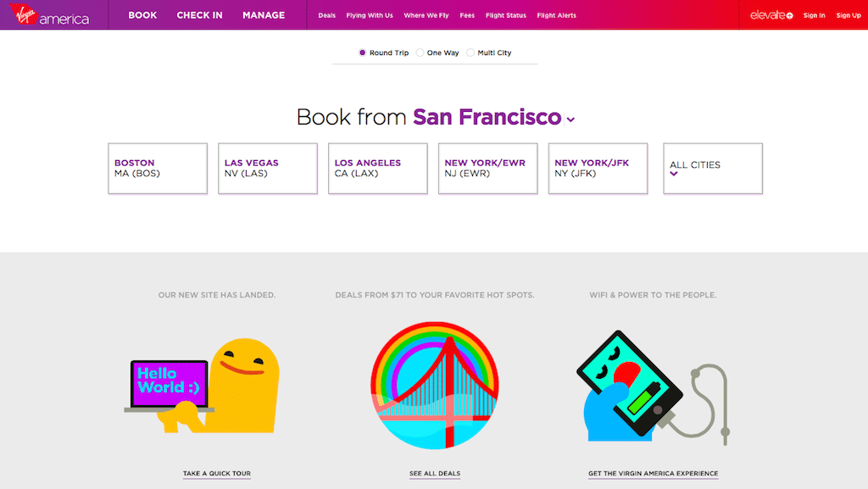Expand the San Francisco origin dropdown chevron

tap(570, 119)
